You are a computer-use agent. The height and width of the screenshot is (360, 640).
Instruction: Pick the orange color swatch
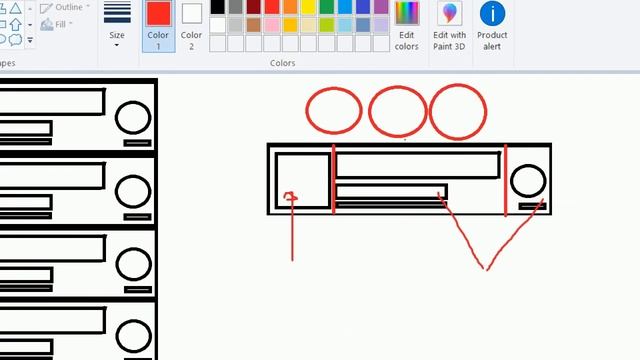tap(290, 7)
